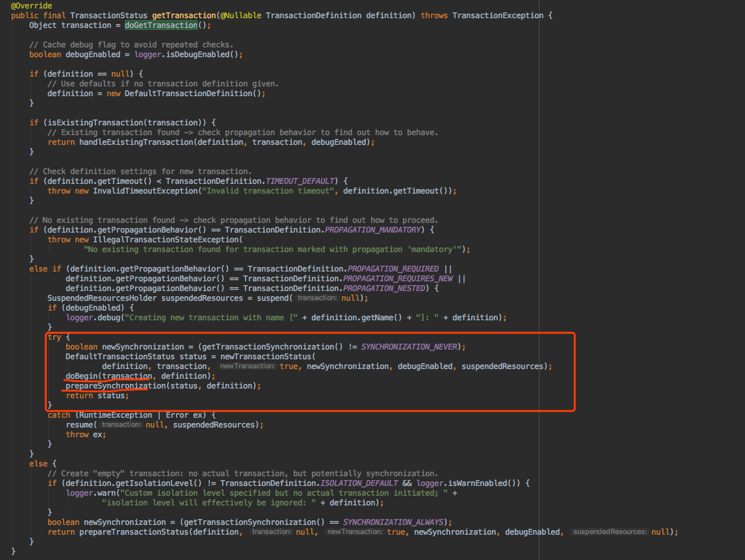Screen dimensions: 745x560
Task: Click "isolation level will effectively be ignored" string
Action: tap(209, 503)
